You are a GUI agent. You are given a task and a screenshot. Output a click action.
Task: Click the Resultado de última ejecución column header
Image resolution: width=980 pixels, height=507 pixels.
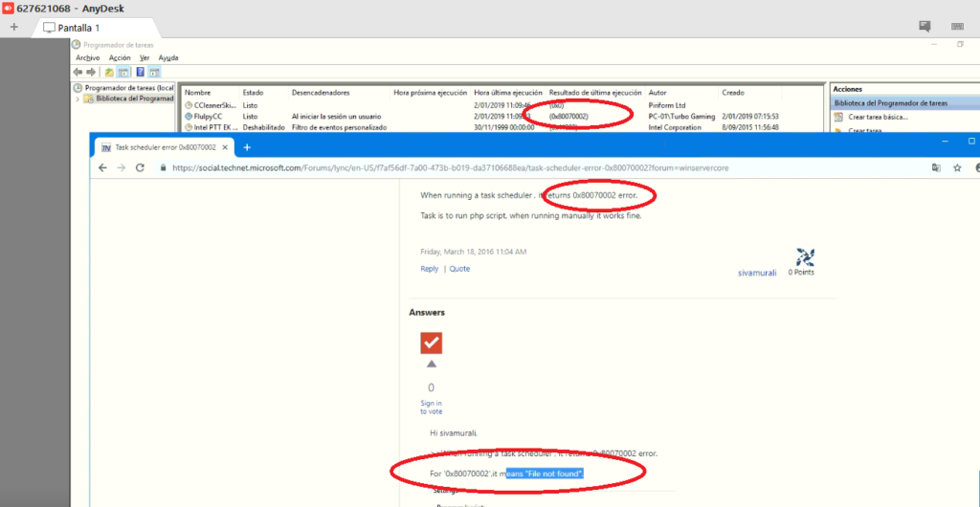[595, 93]
